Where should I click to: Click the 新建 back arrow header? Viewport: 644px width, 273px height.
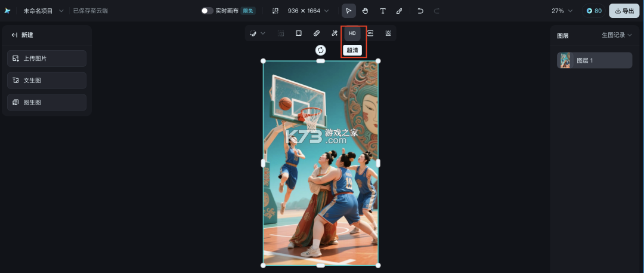[x=22, y=35]
